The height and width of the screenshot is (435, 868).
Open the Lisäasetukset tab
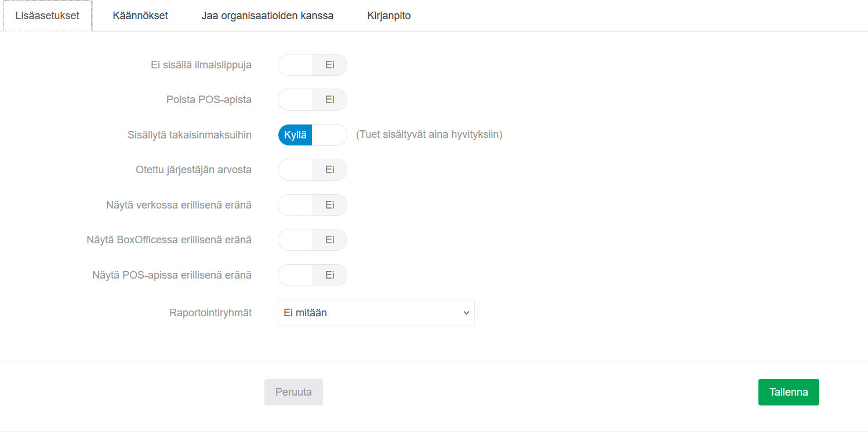click(48, 16)
